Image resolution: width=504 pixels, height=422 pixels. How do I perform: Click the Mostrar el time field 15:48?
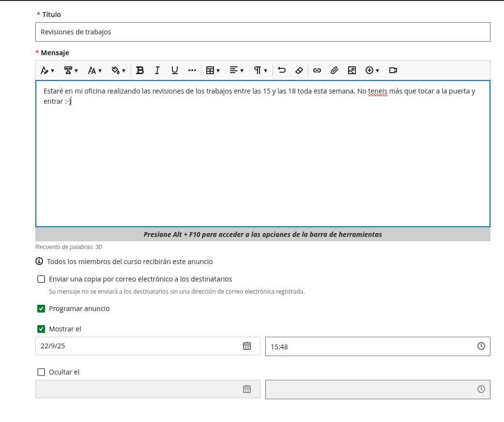(378, 346)
